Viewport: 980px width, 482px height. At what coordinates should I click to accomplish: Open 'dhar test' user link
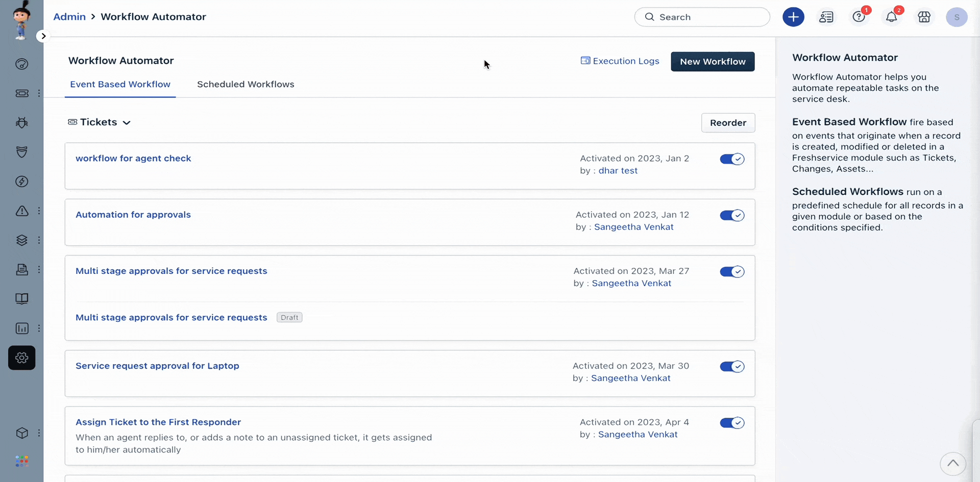618,170
